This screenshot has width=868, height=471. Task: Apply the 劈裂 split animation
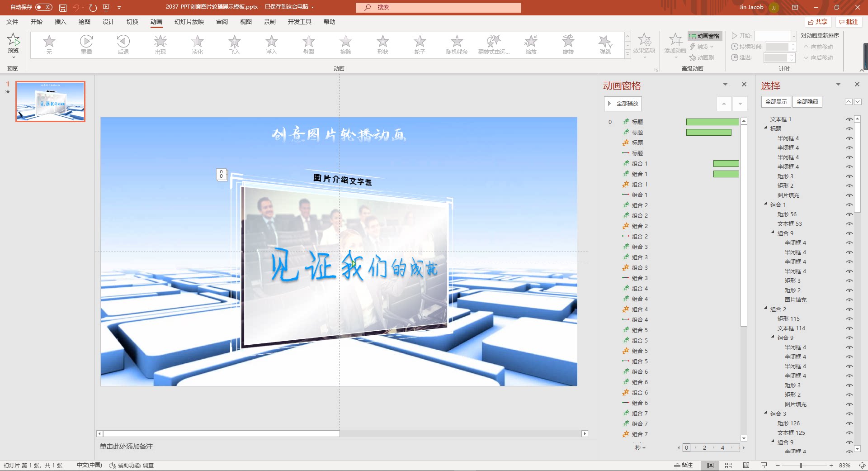pyautogui.click(x=309, y=45)
